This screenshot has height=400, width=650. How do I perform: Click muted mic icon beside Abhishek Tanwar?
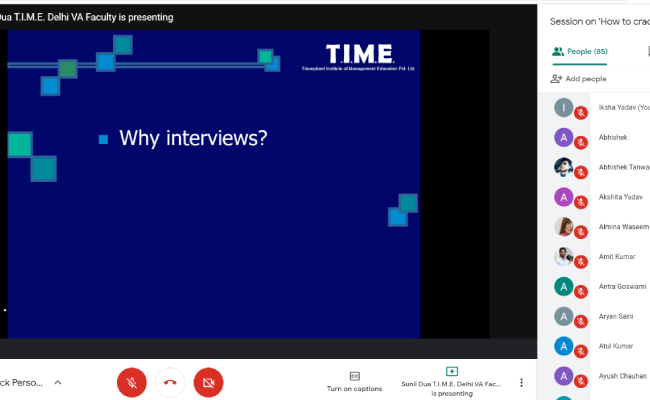[581, 172]
